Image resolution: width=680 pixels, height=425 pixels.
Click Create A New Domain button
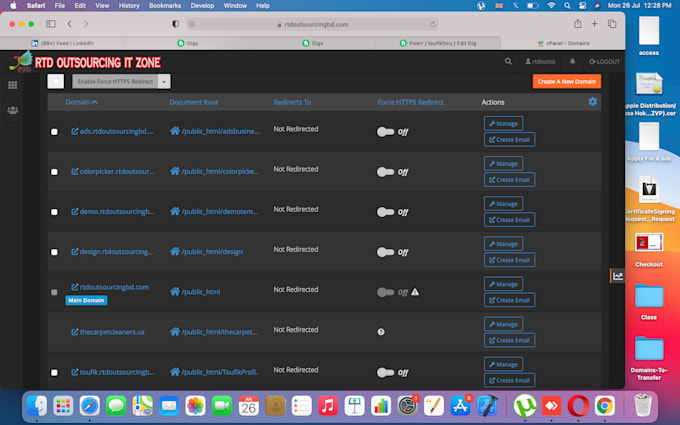click(x=567, y=82)
